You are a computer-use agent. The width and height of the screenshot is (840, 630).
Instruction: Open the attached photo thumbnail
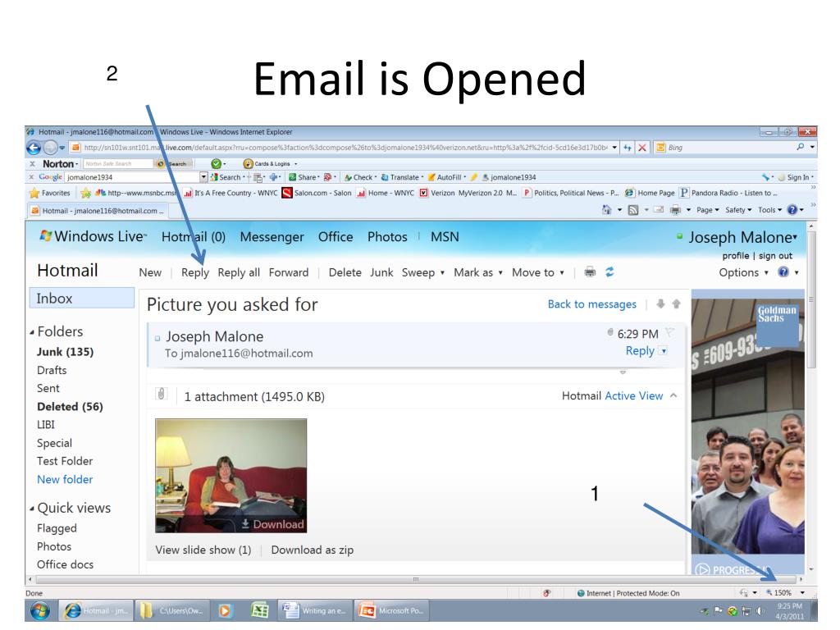(x=231, y=475)
